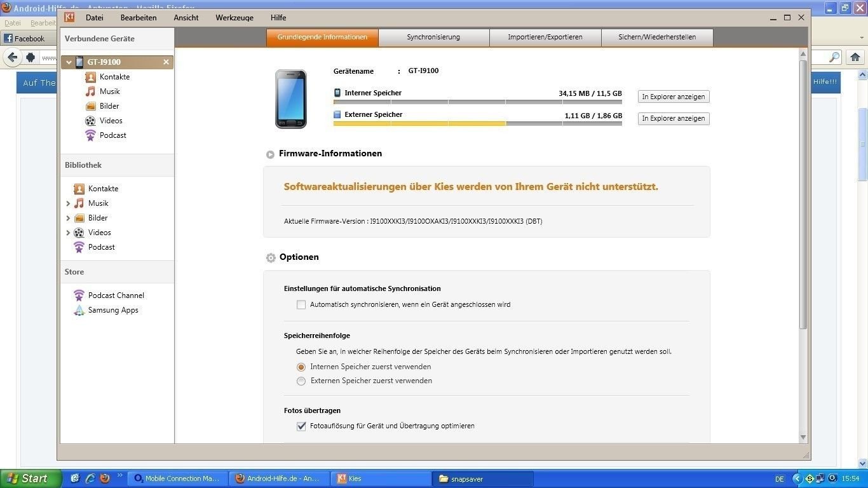
Task: Click the GT-I9100 phone device icon in sidebar
Action: 79,62
